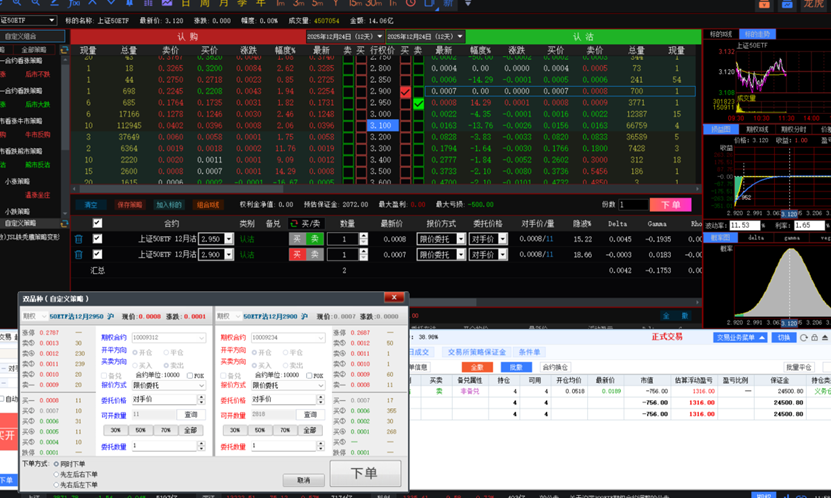Click the 买/卖 swap direction icon
831x498 pixels.
click(294, 224)
